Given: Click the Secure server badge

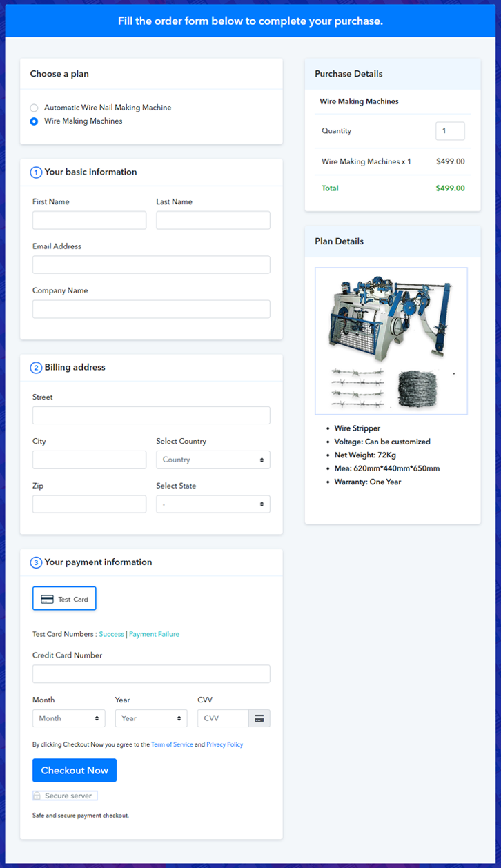Looking at the screenshot, I should 65,796.
